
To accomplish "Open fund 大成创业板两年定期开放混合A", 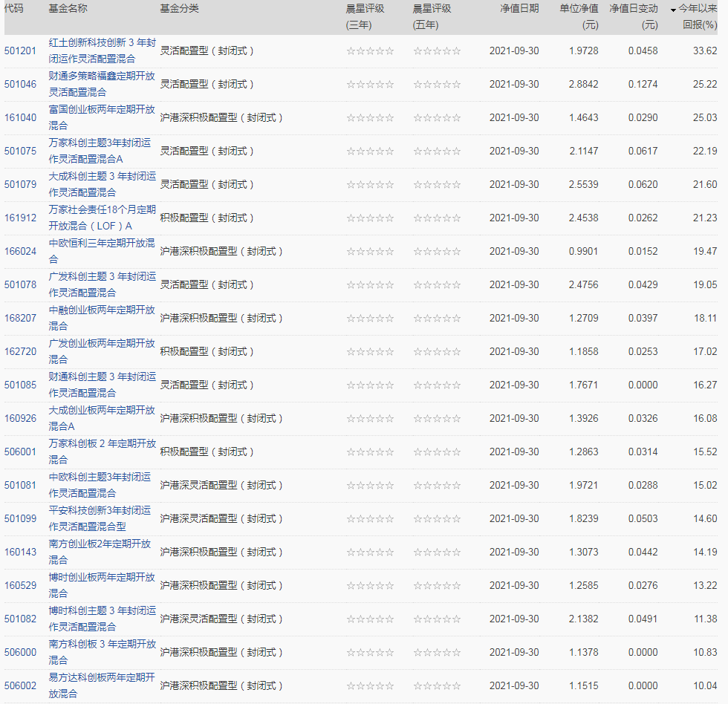I will pyautogui.click(x=102, y=419).
